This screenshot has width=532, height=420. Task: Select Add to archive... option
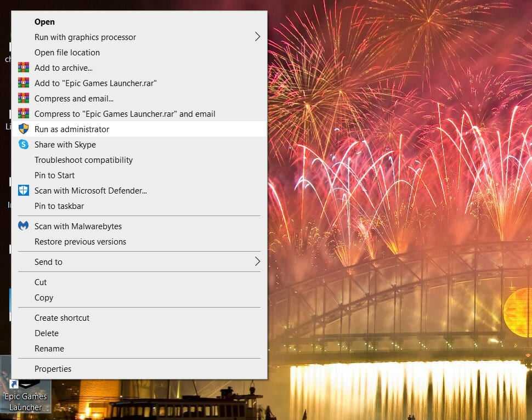point(139,68)
